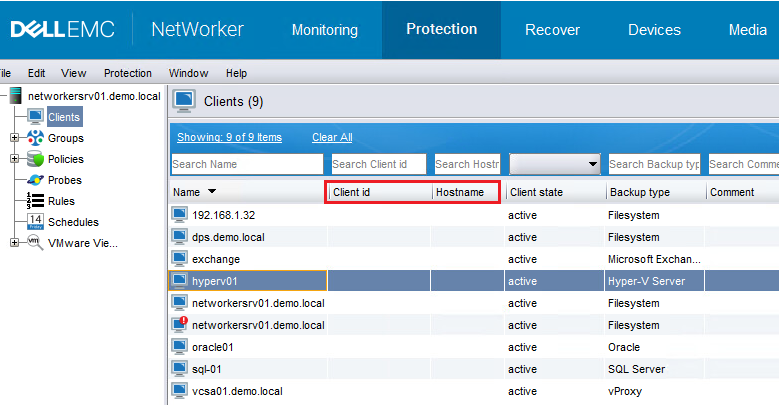Open the Monitoring tab
Viewport: 779px width, 405px height.
(x=324, y=30)
